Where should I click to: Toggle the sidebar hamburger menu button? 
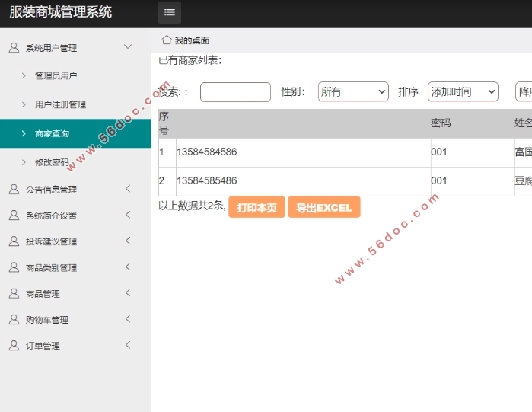(170, 12)
